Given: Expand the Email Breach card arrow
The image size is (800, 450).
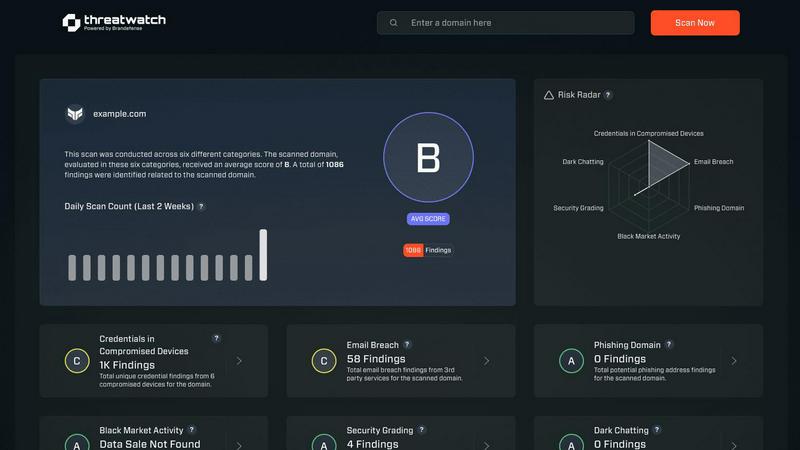Looking at the screenshot, I should (487, 361).
